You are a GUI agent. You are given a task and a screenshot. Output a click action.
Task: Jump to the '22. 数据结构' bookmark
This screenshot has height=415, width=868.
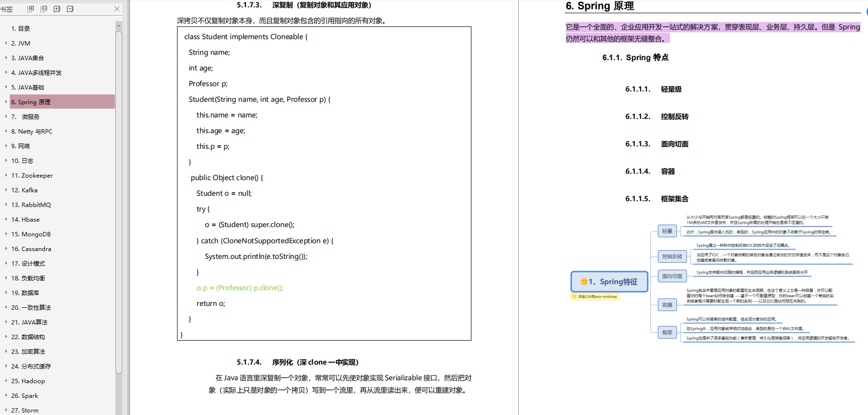(x=28, y=337)
